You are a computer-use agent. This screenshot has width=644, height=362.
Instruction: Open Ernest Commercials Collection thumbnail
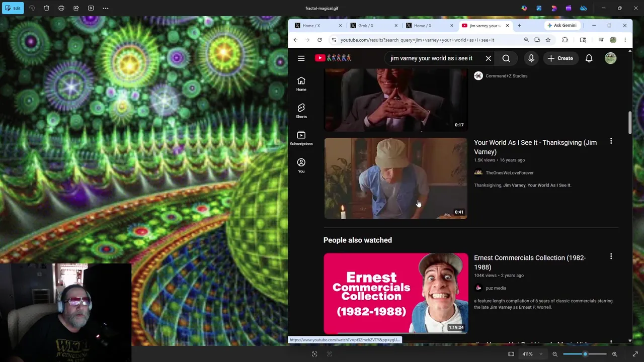pos(395,293)
